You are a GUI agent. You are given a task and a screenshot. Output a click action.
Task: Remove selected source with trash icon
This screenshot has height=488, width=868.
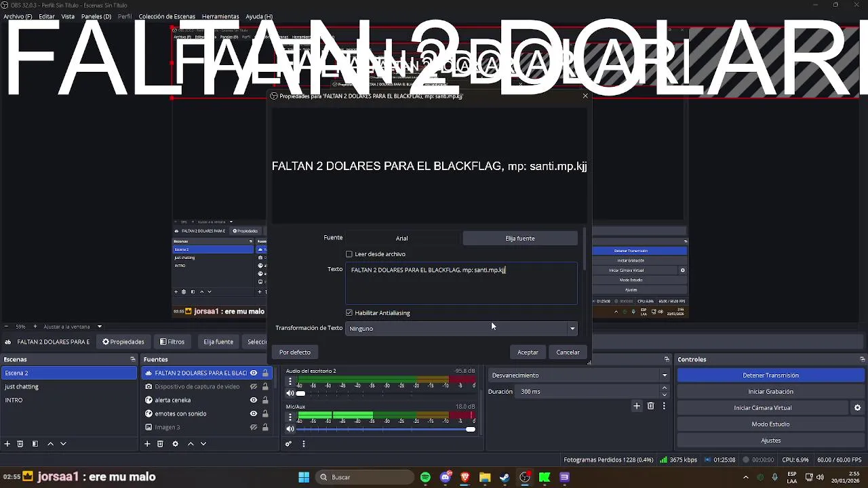[160, 444]
